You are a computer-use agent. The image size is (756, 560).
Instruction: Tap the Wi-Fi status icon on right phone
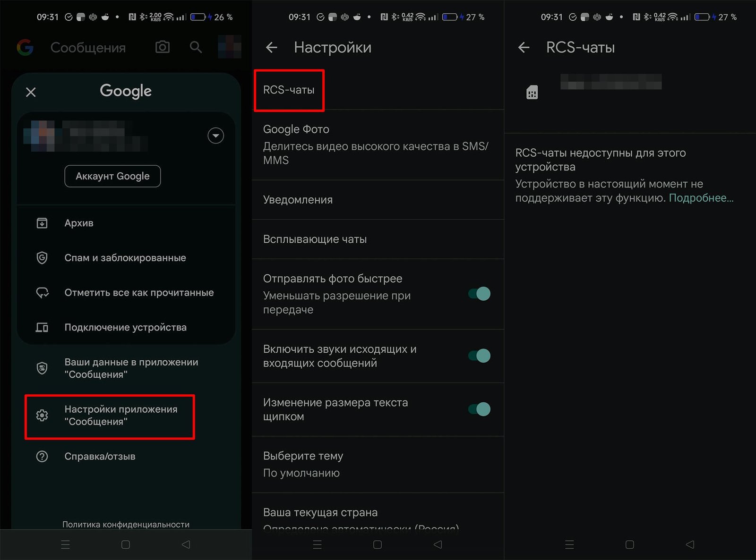tap(672, 17)
